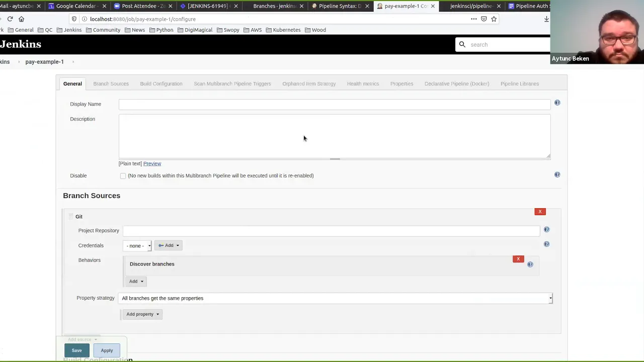Open the Add behaviors dropdown

tap(136, 282)
